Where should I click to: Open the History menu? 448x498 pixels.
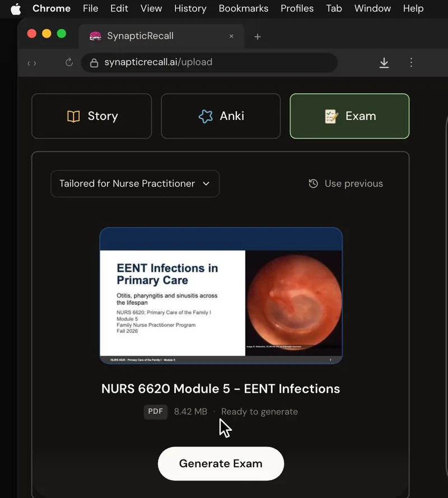(x=190, y=8)
